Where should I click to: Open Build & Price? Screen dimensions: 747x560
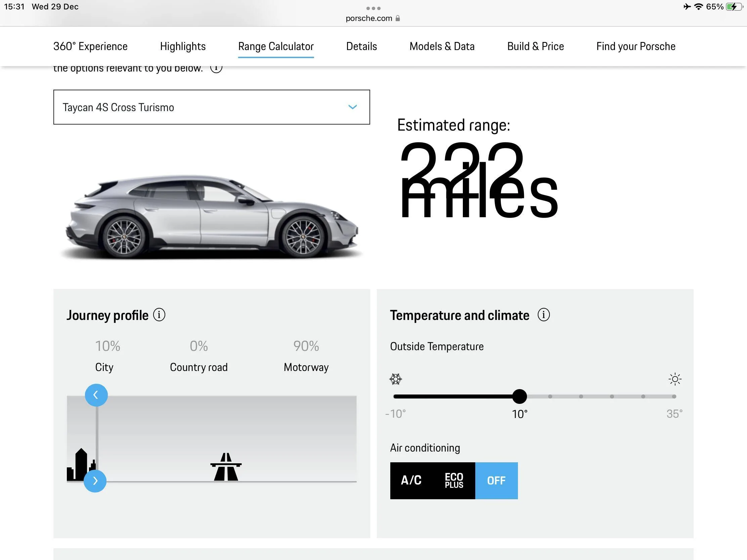pos(535,46)
